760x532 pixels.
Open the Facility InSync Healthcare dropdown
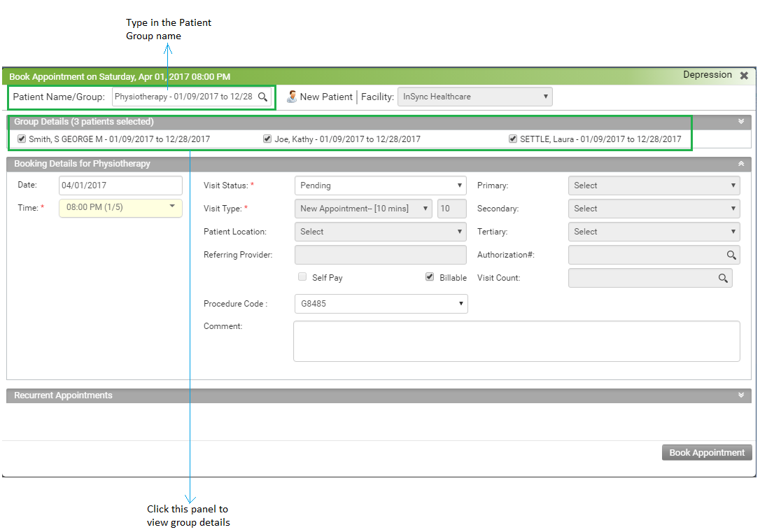[x=474, y=97]
